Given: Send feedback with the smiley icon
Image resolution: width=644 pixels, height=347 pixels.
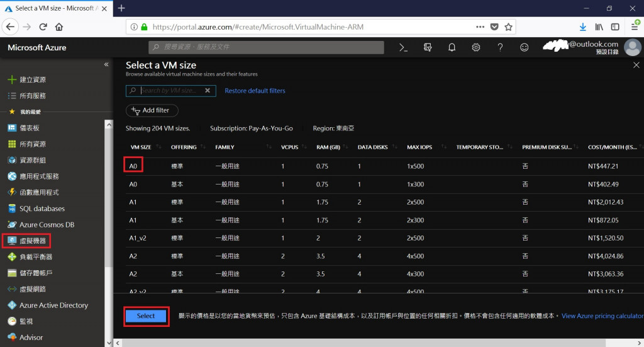Looking at the screenshot, I should pos(524,48).
